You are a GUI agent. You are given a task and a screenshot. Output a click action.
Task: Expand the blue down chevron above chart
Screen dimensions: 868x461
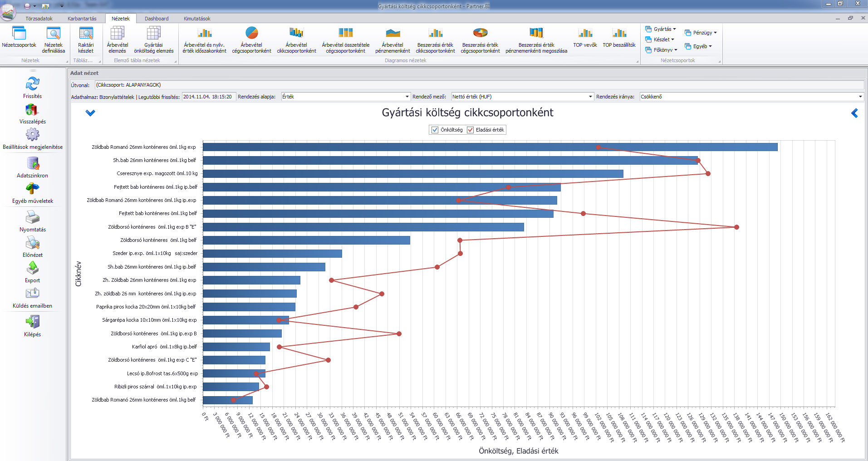[90, 113]
